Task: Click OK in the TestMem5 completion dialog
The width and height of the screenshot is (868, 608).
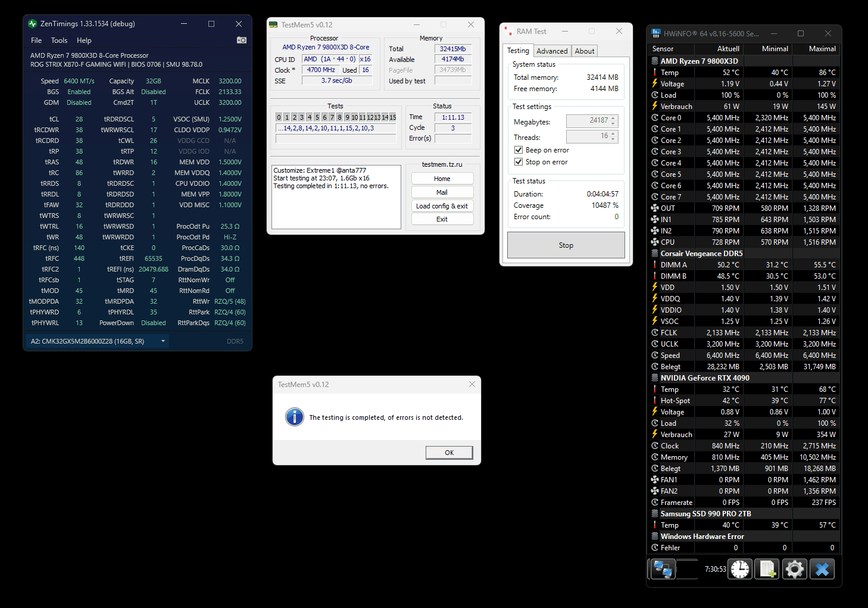Action: (x=449, y=453)
